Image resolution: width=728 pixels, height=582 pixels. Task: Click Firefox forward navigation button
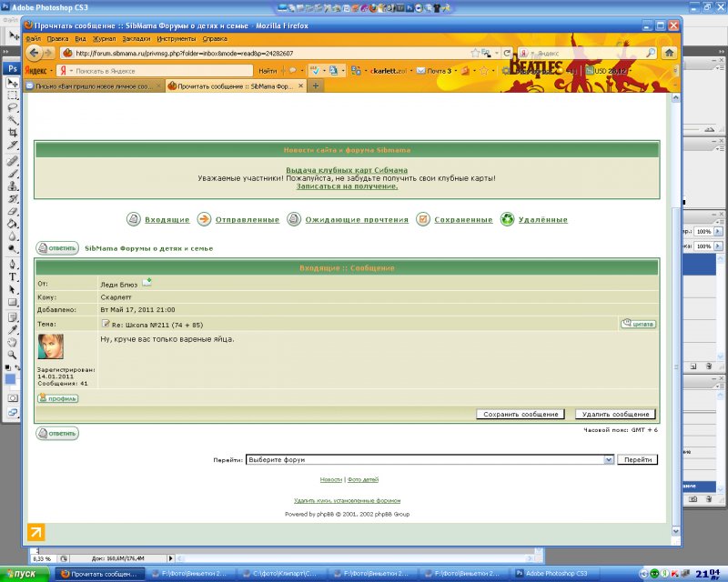click(48, 53)
